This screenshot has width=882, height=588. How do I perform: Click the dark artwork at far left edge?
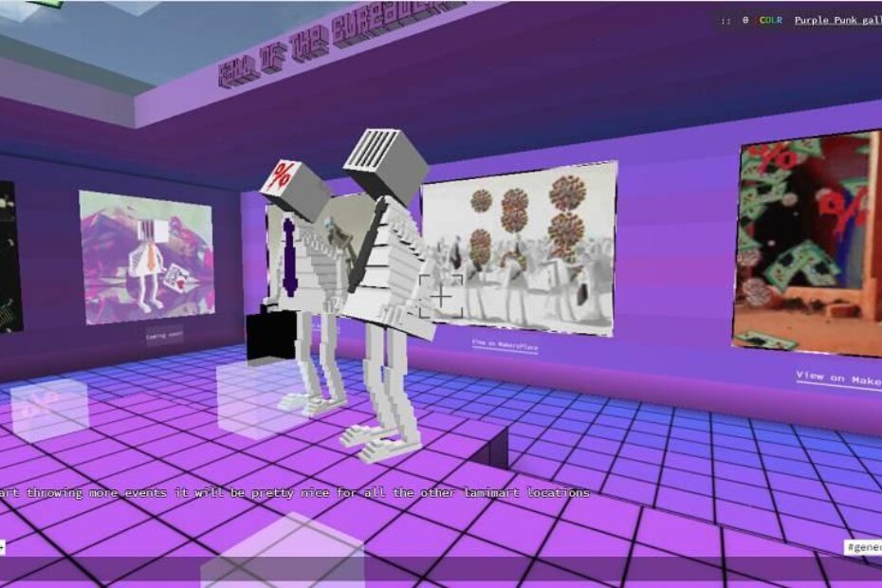[9, 256]
